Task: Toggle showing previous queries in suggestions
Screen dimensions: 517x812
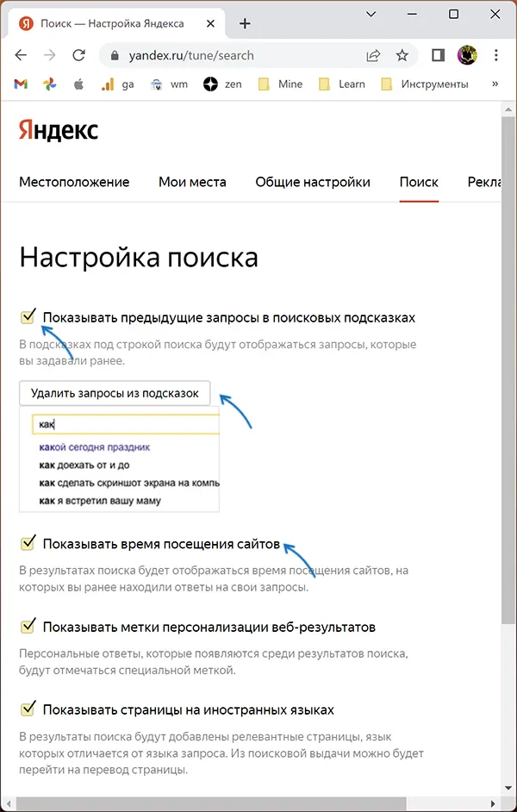Action: [x=28, y=316]
